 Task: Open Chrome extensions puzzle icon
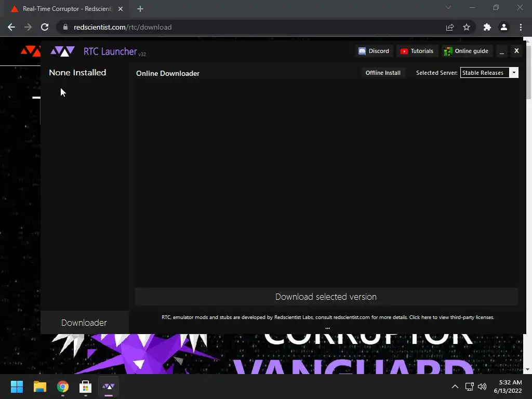pyautogui.click(x=487, y=27)
